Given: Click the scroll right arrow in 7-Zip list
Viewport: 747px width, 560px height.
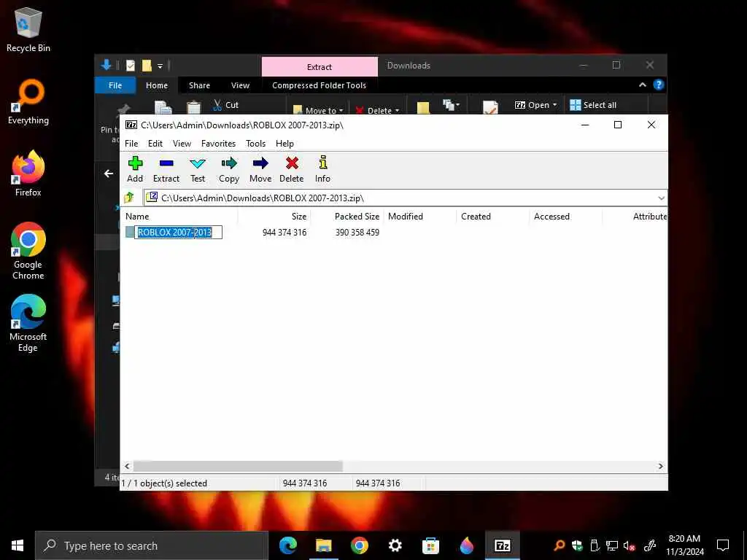Looking at the screenshot, I should coord(660,466).
